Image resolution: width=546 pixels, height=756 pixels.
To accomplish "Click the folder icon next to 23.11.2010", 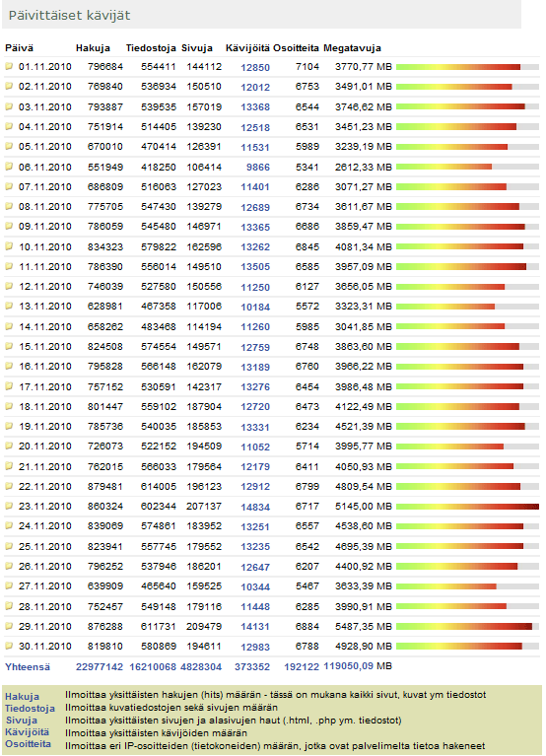I will pyautogui.click(x=9, y=506).
